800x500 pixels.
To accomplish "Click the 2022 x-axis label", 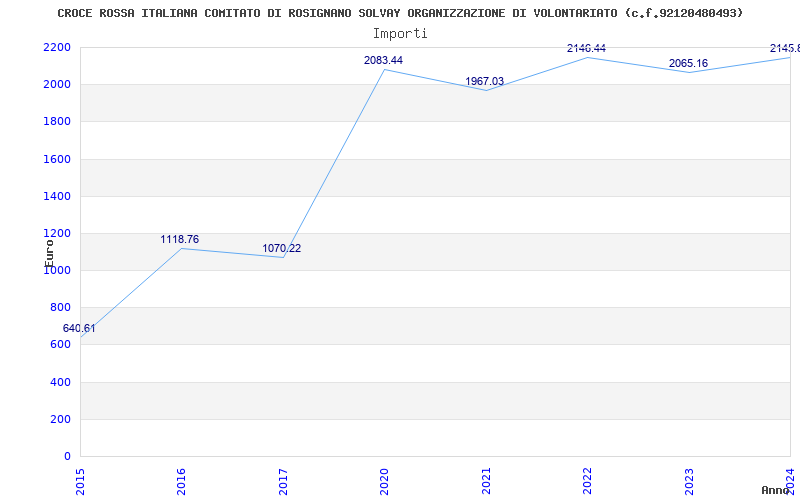I will [x=588, y=481].
